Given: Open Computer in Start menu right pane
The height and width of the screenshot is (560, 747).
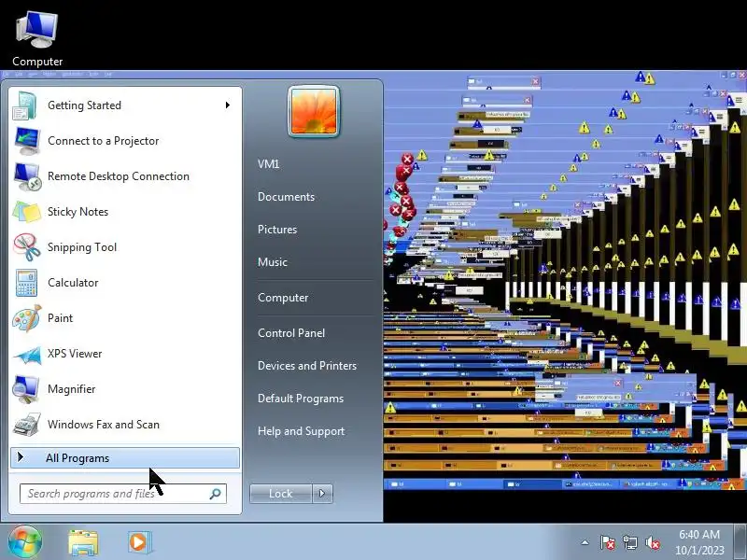Looking at the screenshot, I should (x=283, y=298).
